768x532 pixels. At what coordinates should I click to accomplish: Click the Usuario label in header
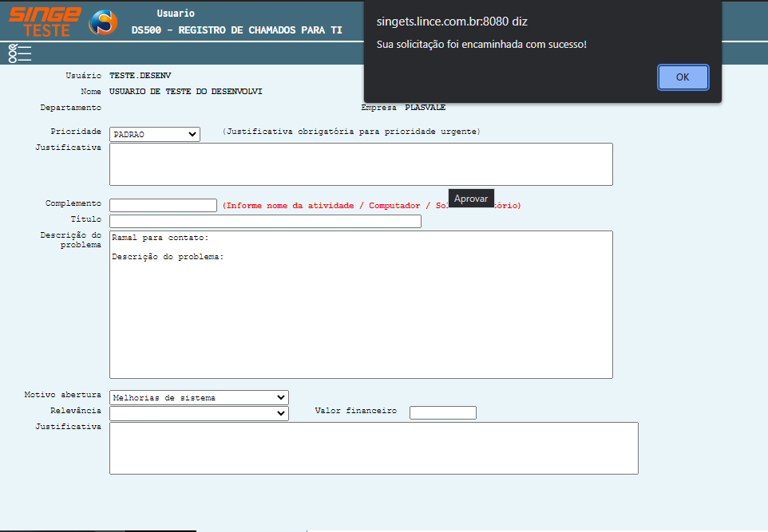(176, 14)
